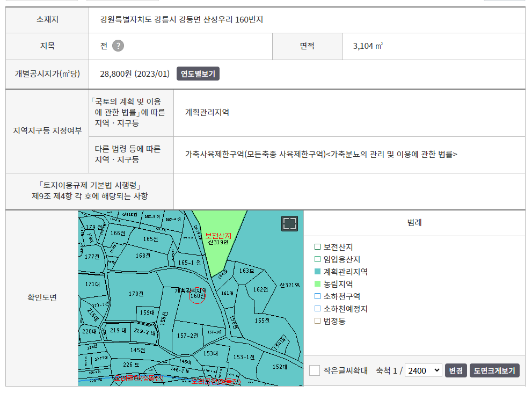Click parcel 153대 on the map
Screen dimensions: 532x393
[210, 353]
